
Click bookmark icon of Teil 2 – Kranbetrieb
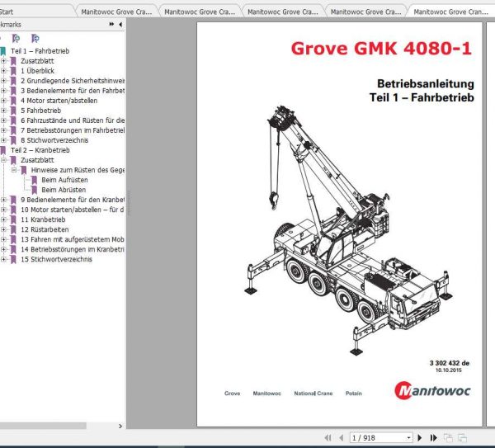(x=2, y=150)
